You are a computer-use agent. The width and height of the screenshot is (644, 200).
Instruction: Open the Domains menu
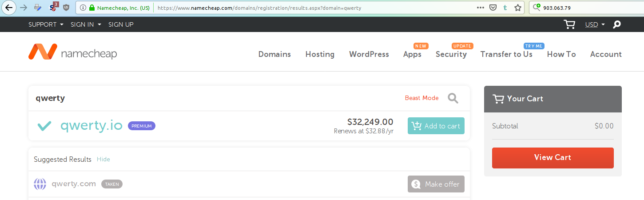click(x=274, y=54)
